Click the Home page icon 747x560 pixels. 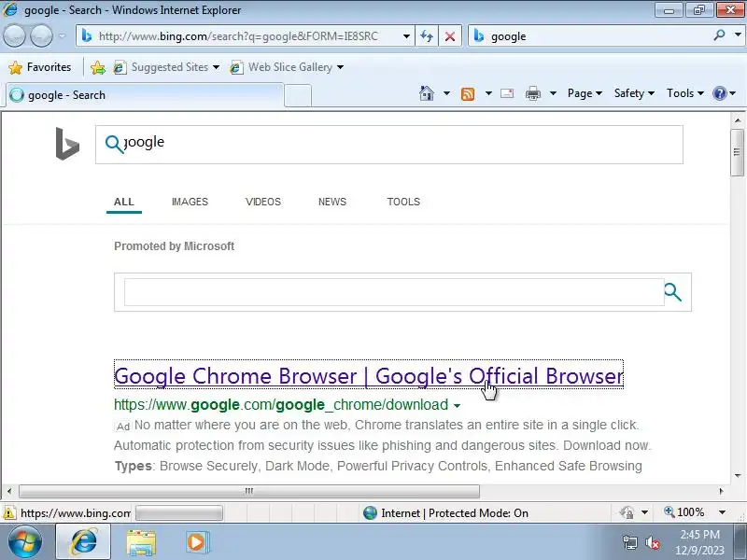point(427,93)
